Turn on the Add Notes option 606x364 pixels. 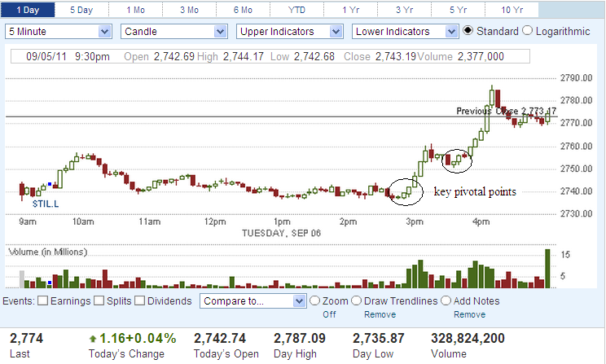pos(446,300)
